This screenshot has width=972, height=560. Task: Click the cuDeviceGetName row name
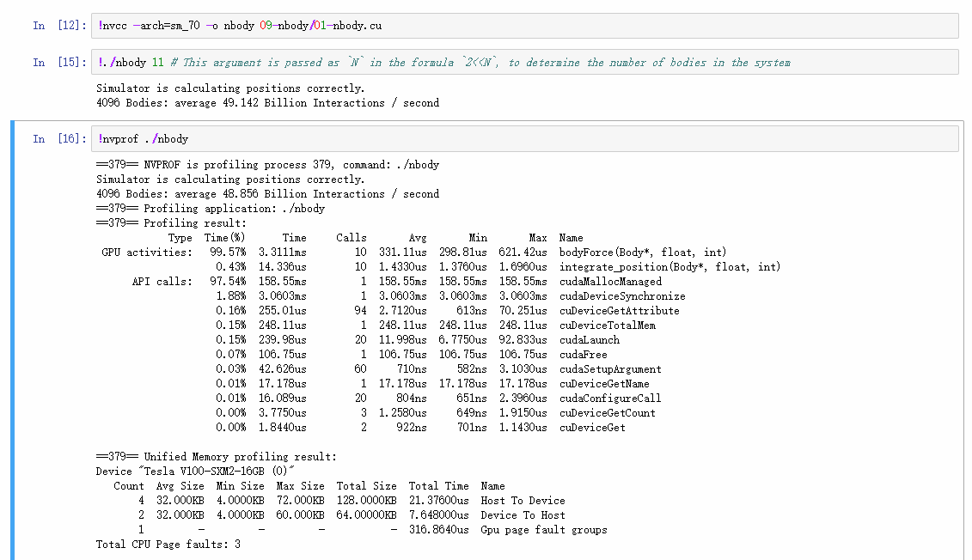tap(604, 383)
